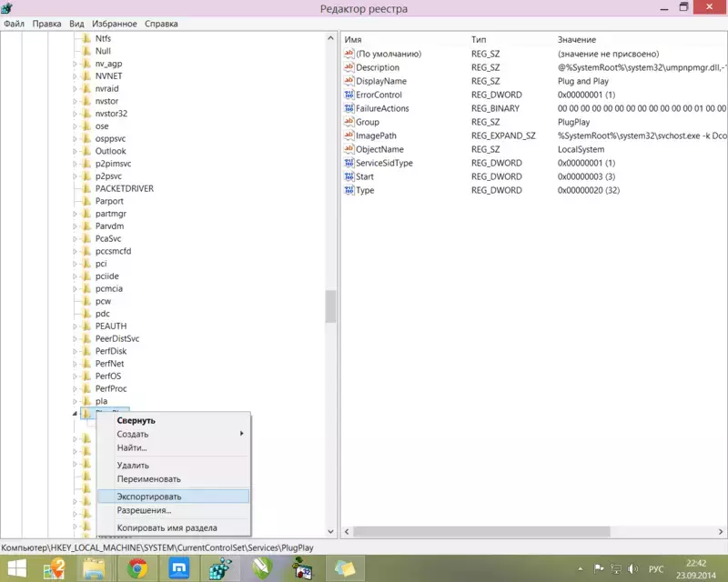This screenshot has width=728, height=582.
Task: Select the pci key in tree
Action: point(101,264)
